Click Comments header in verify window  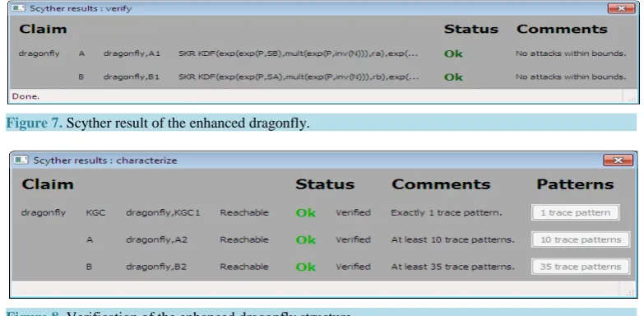(x=562, y=29)
